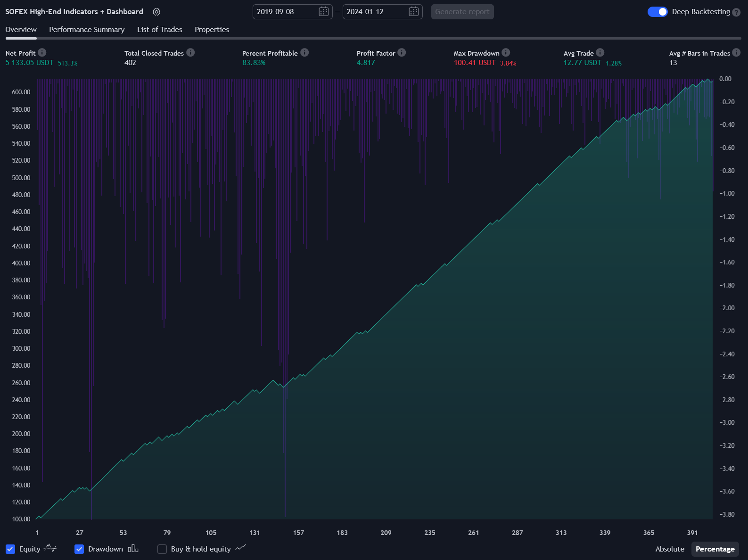Open the List of Trades tab

point(159,30)
